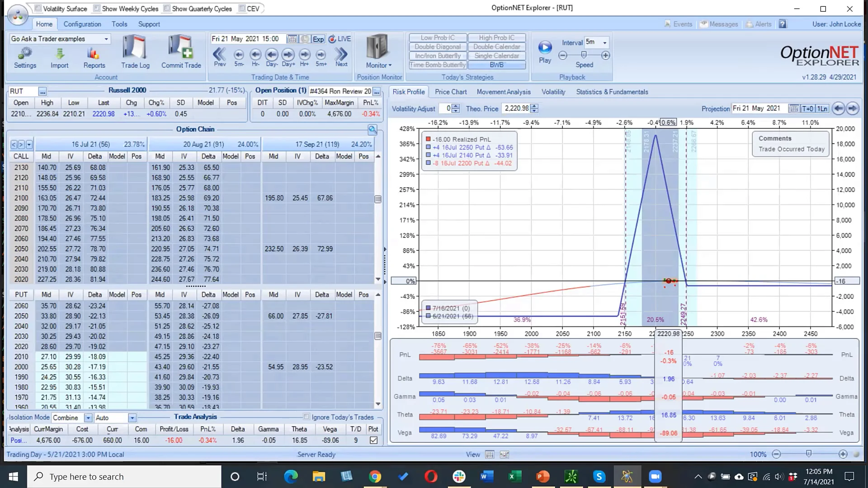Open the trading date calendar picker

tap(292, 39)
